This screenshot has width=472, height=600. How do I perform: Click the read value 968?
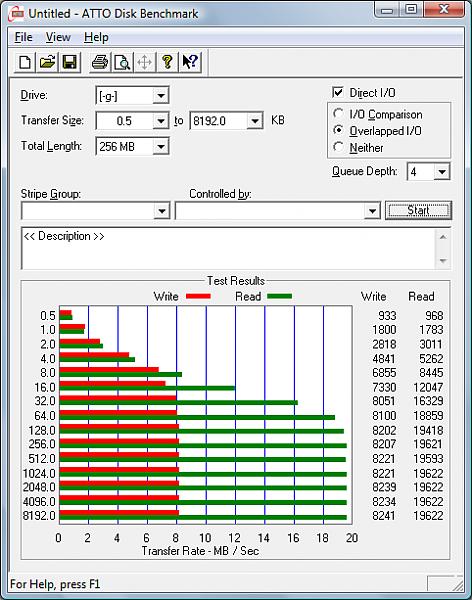click(x=434, y=316)
